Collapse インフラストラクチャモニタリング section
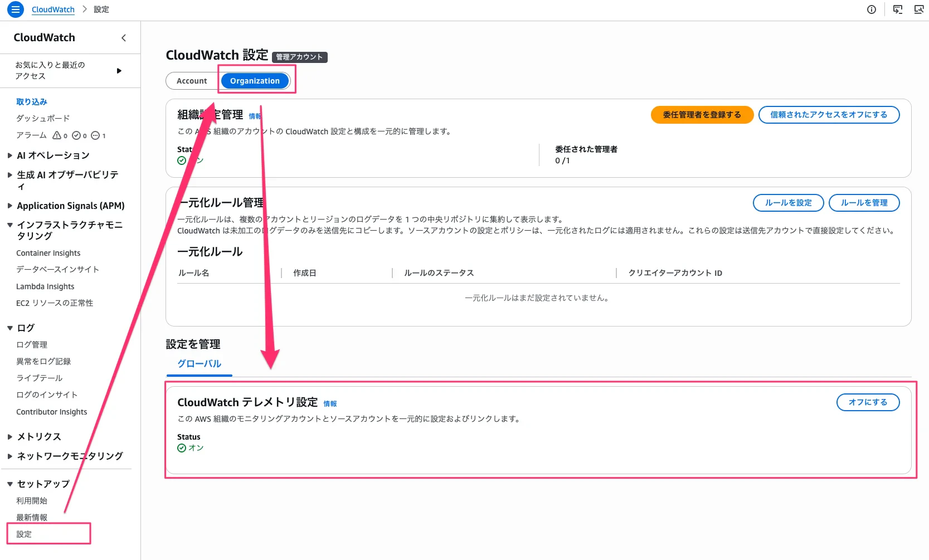Screen dimensions: 929x560 pos(10,225)
